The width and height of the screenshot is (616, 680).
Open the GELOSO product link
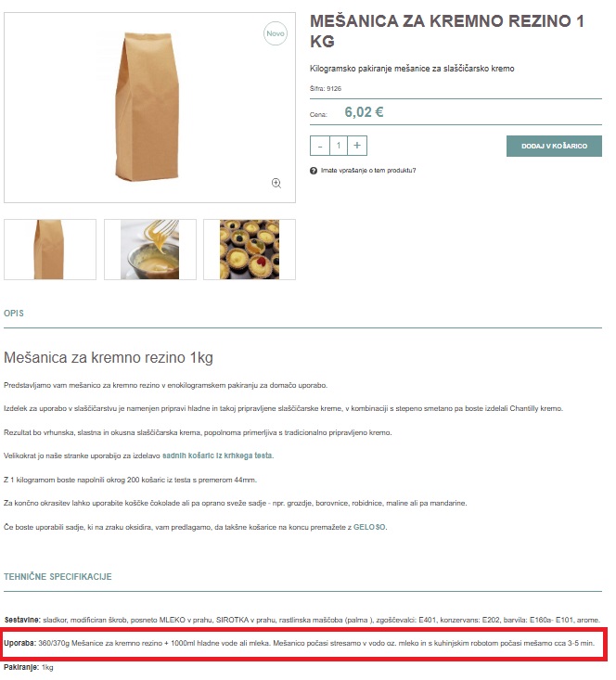(369, 527)
